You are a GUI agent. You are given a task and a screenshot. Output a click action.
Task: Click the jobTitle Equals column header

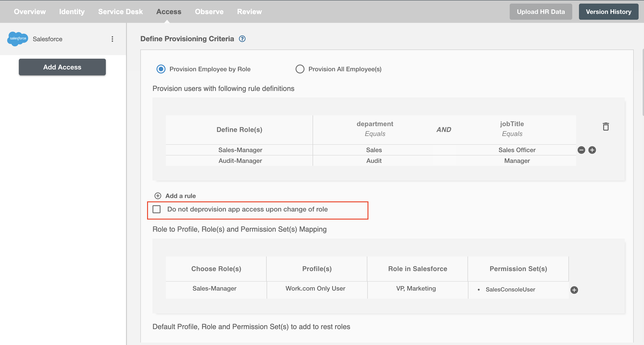click(512, 129)
